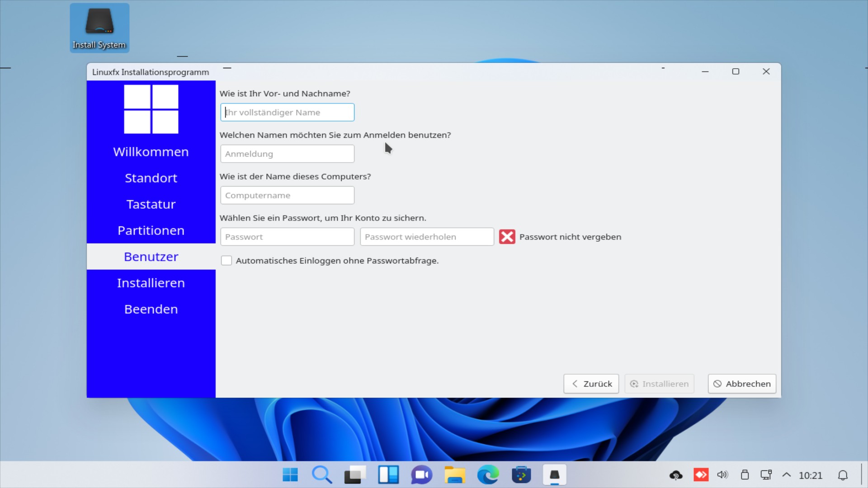Open the taskbar search magnifier
The width and height of the screenshot is (868, 488).
coord(322,475)
